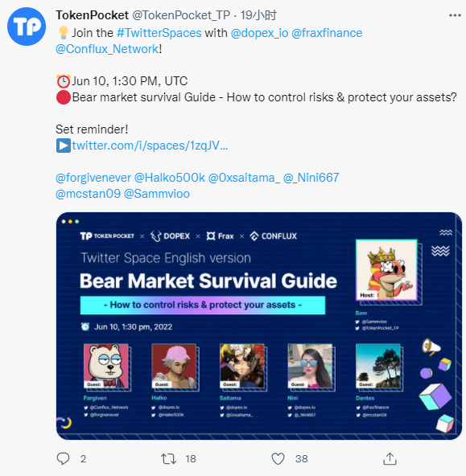The width and height of the screenshot is (466, 476).
Task: Visit the @forgivenever profile mention
Action: (x=93, y=178)
